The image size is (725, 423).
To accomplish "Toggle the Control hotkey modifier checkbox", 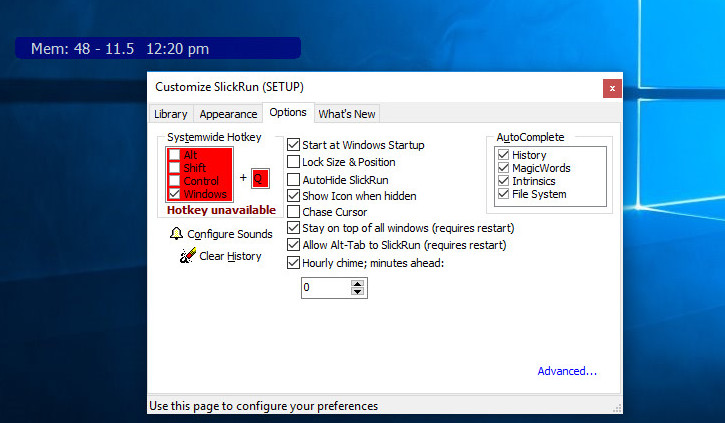I will point(174,181).
